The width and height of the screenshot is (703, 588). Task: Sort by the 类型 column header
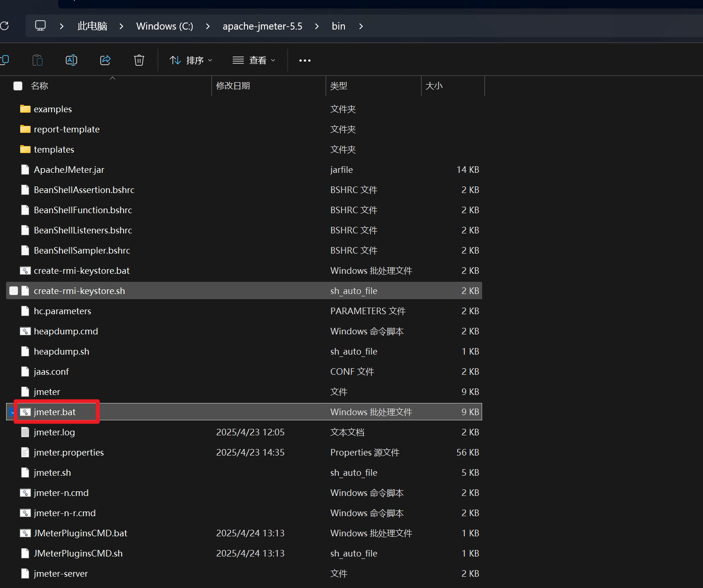click(339, 86)
